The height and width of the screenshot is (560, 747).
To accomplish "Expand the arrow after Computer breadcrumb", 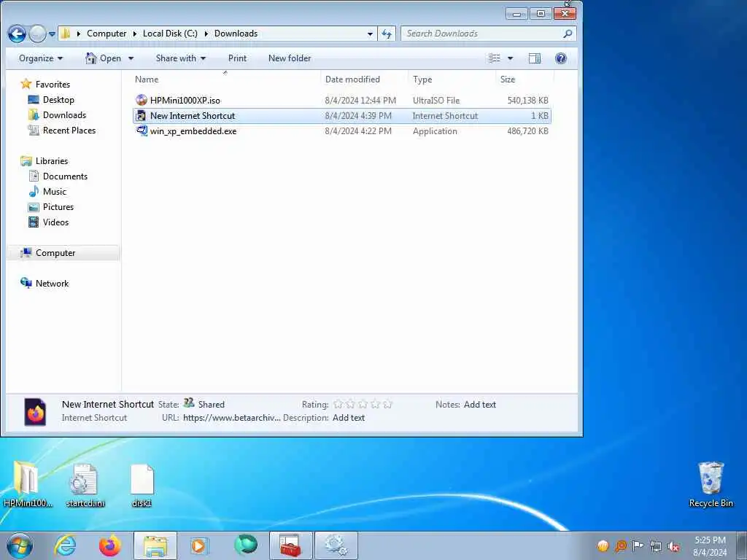I will click(x=135, y=34).
